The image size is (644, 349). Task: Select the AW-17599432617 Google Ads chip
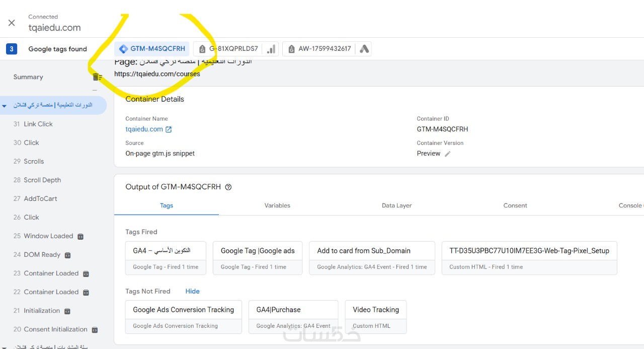pos(327,49)
